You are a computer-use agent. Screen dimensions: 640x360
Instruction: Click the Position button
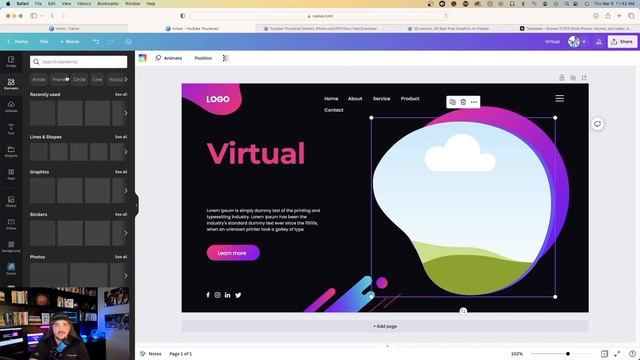pyautogui.click(x=203, y=58)
